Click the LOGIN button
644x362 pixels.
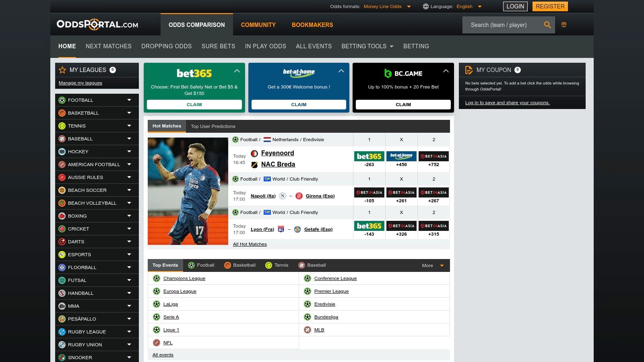515,6
